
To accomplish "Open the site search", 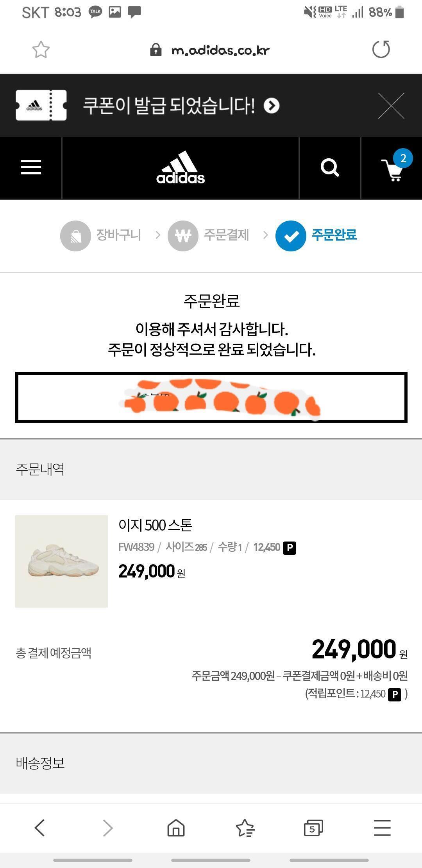I will [330, 168].
